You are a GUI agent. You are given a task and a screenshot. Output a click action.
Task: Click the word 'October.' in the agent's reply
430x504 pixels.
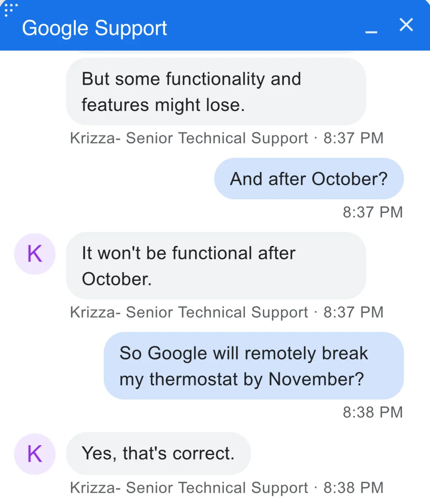click(x=117, y=279)
